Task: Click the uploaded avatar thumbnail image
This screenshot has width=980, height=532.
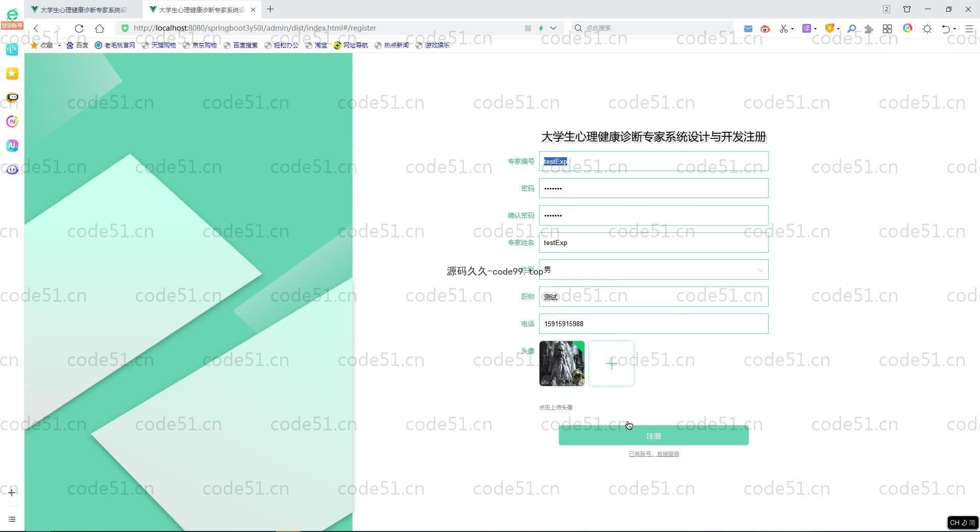Action: pyautogui.click(x=562, y=364)
